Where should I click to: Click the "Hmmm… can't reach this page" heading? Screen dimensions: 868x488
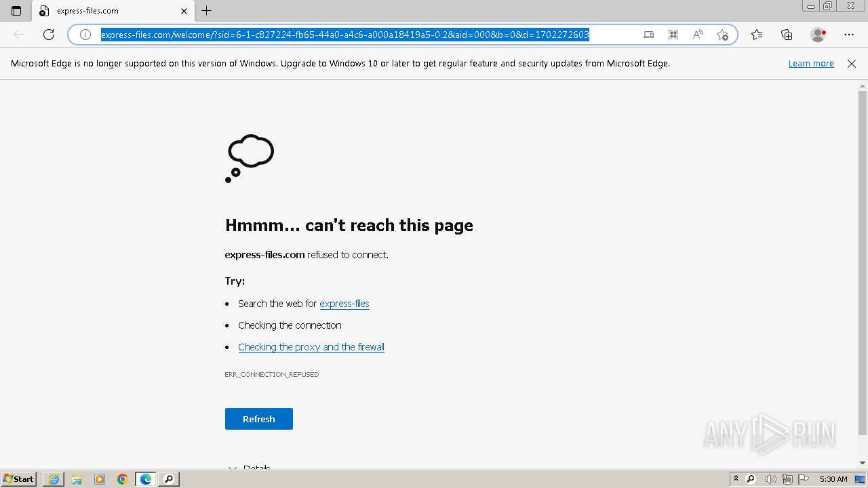pyautogui.click(x=349, y=225)
